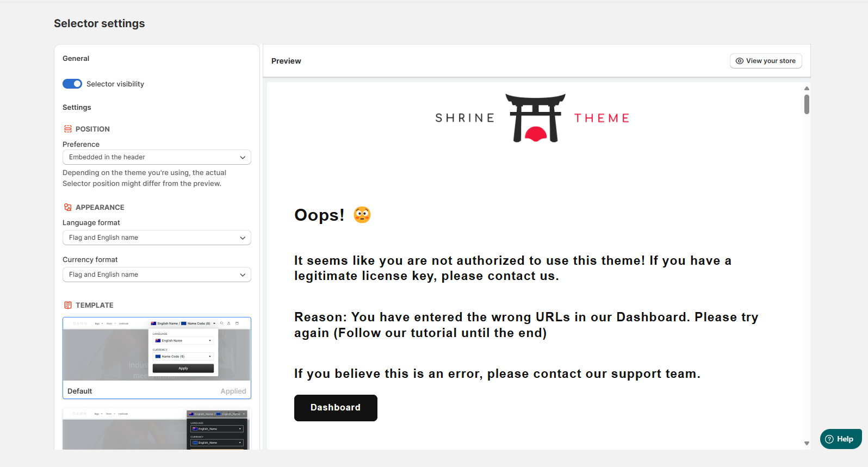Open the Preference position dropdown
Viewport: 868px width, 467px height.
point(157,157)
